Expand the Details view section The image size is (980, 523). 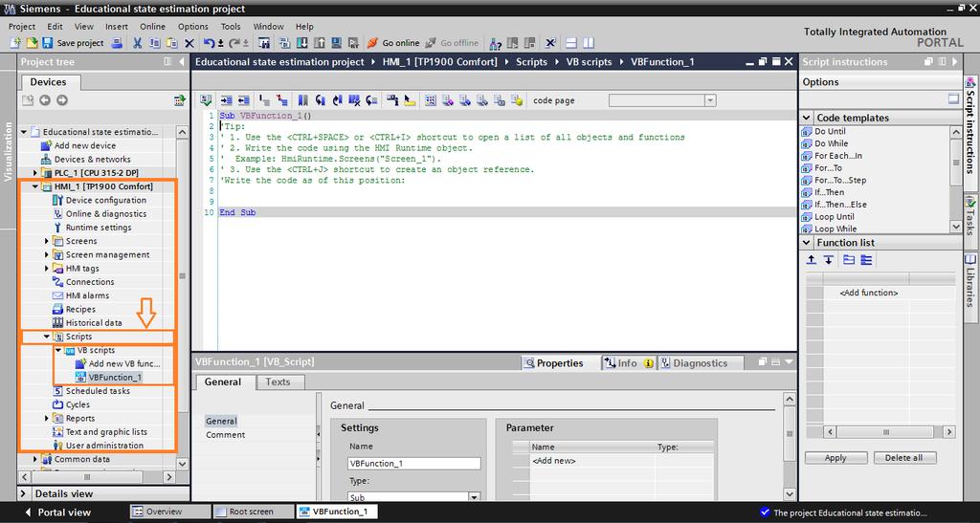24,493
